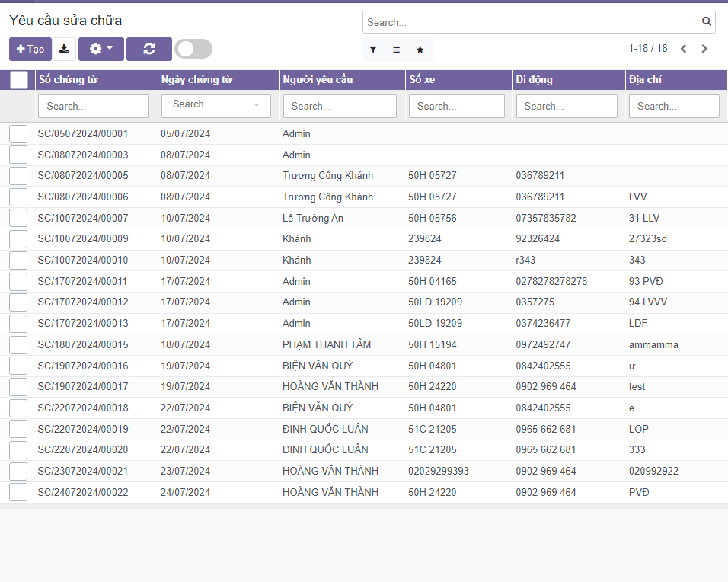Open the favorites star icon
The image size is (728, 582).
tap(420, 50)
